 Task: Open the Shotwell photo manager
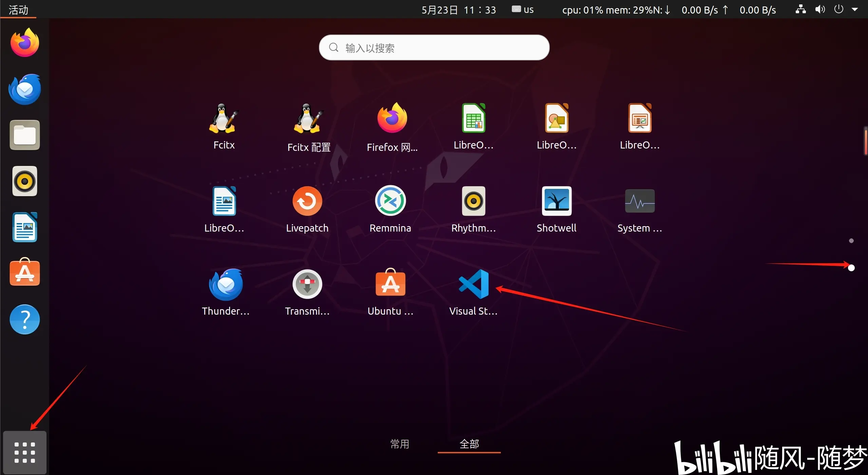[556, 210]
